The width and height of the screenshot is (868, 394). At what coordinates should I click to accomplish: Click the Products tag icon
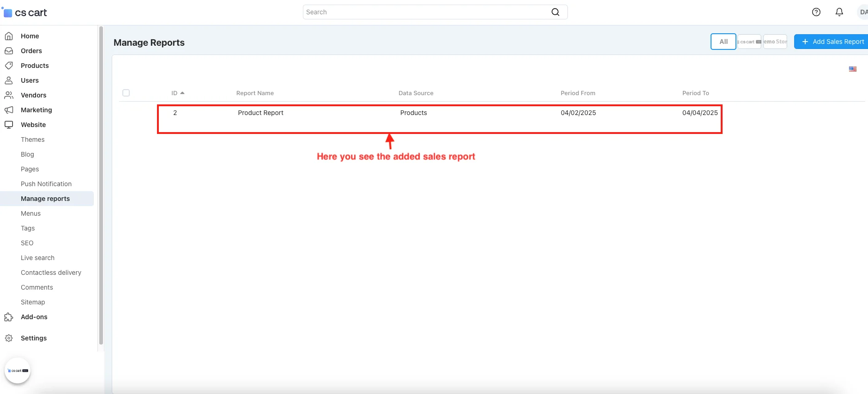pyautogui.click(x=9, y=66)
